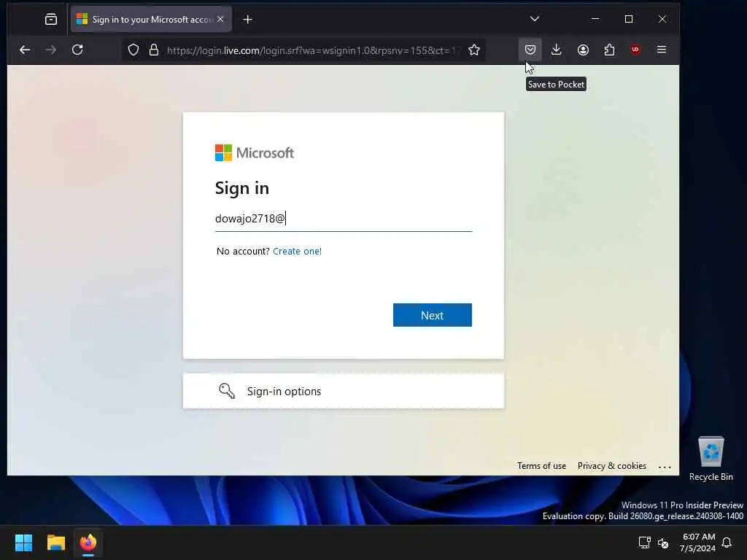The image size is (747, 560).
Task: Bookmark this page with star icon
Action: pos(474,50)
